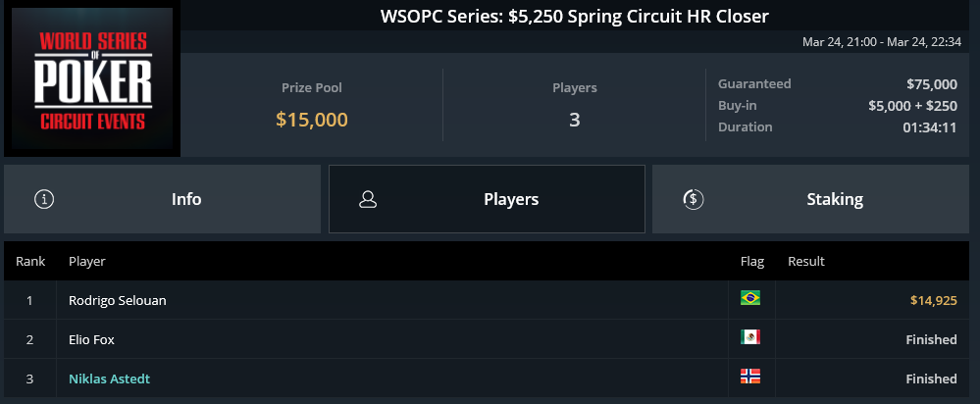
Task: Sort by the Rank column header
Action: pos(30,261)
